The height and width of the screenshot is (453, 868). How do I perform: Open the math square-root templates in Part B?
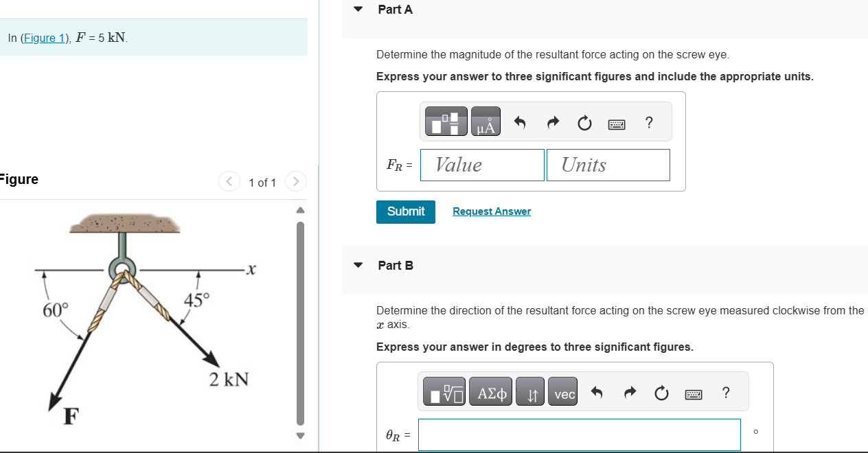[444, 392]
